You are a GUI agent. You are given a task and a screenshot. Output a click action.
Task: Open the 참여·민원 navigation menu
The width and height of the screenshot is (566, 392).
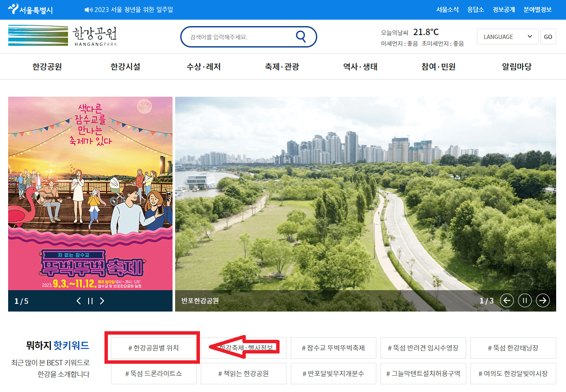438,67
